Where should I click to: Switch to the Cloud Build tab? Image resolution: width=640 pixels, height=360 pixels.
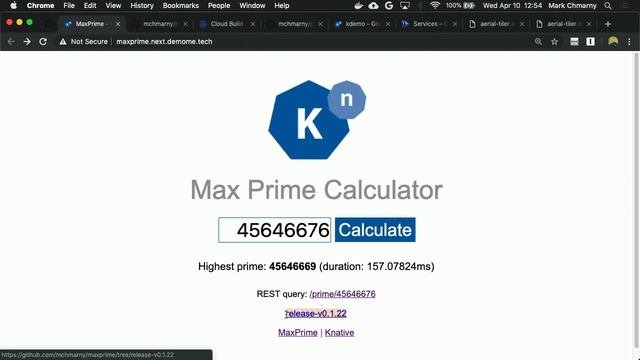point(227,24)
